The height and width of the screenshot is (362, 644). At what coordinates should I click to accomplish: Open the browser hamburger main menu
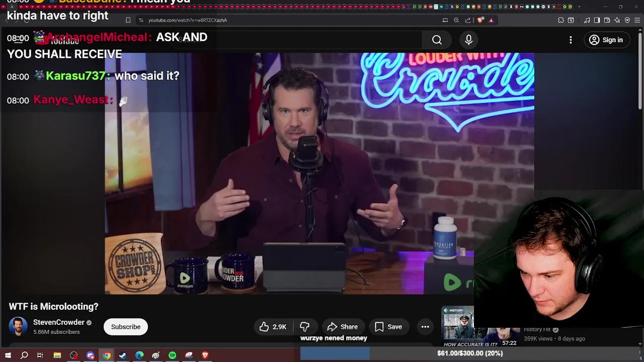click(x=637, y=20)
